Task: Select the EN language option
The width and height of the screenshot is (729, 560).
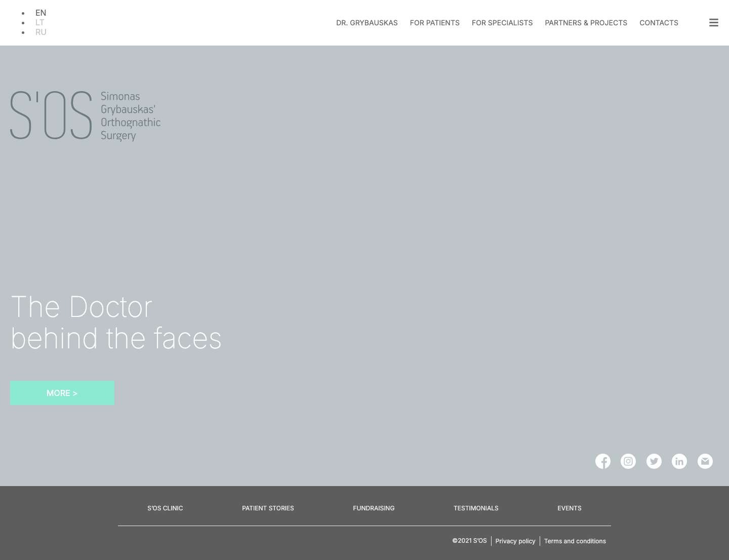Action: pos(40,13)
